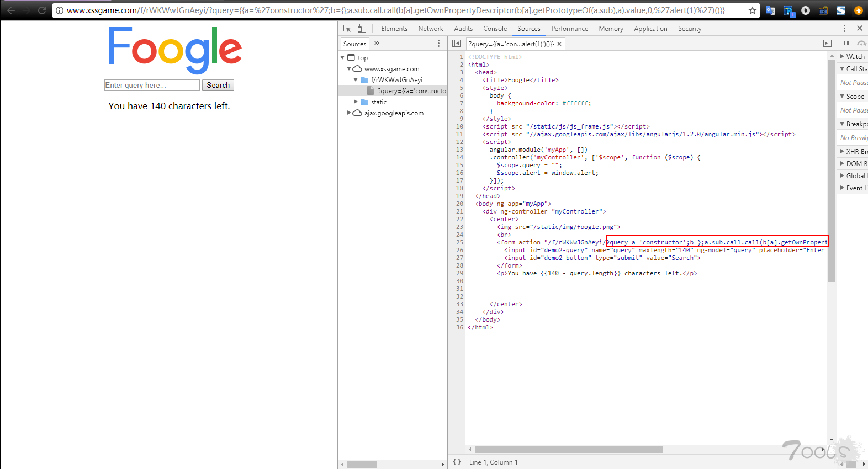
Task: Click the <title>Foogle</title> code line
Action: [520, 80]
